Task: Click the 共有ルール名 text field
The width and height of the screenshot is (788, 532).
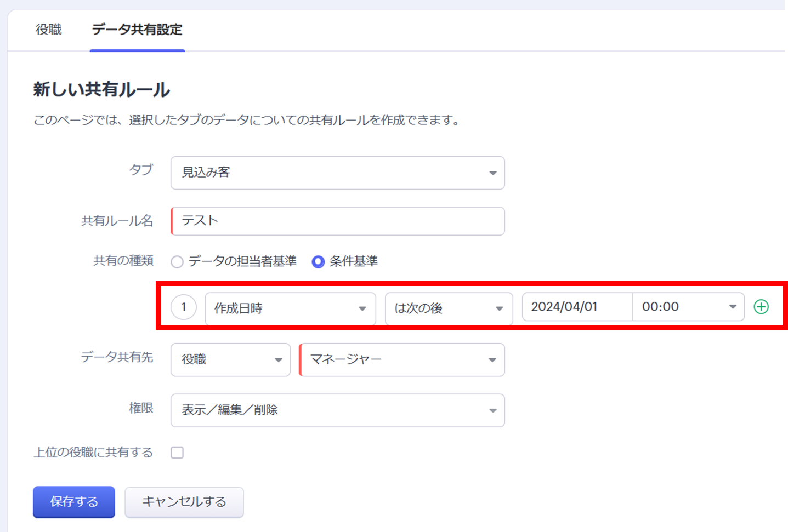Action: [x=338, y=221]
